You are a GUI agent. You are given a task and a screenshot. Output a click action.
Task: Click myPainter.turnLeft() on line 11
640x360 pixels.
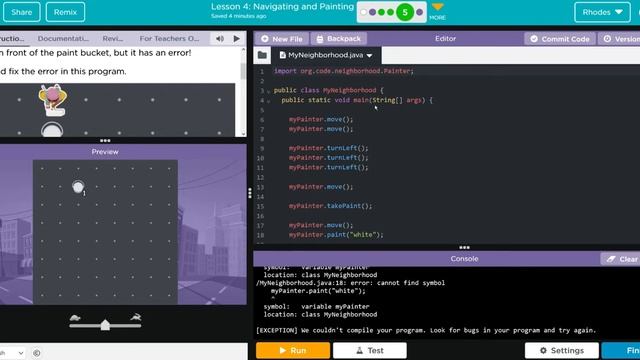pos(329,167)
